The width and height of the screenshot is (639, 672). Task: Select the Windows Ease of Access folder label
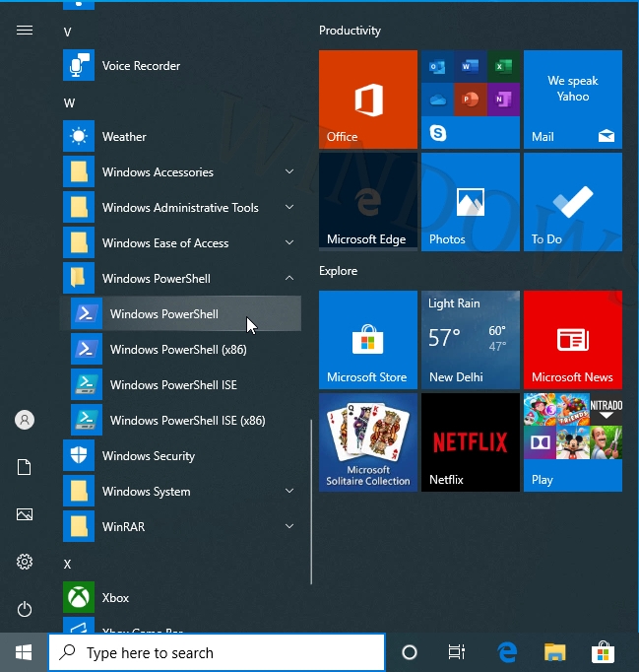[x=165, y=243]
